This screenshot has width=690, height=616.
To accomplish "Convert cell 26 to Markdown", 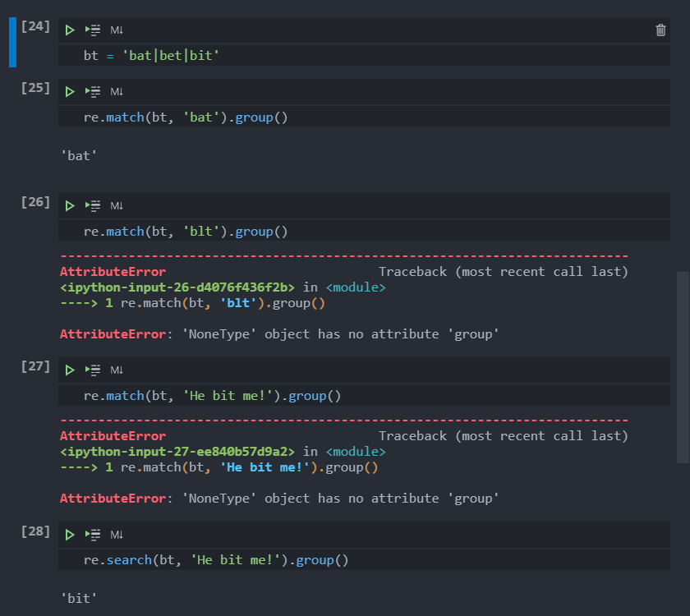I will coord(117,205).
